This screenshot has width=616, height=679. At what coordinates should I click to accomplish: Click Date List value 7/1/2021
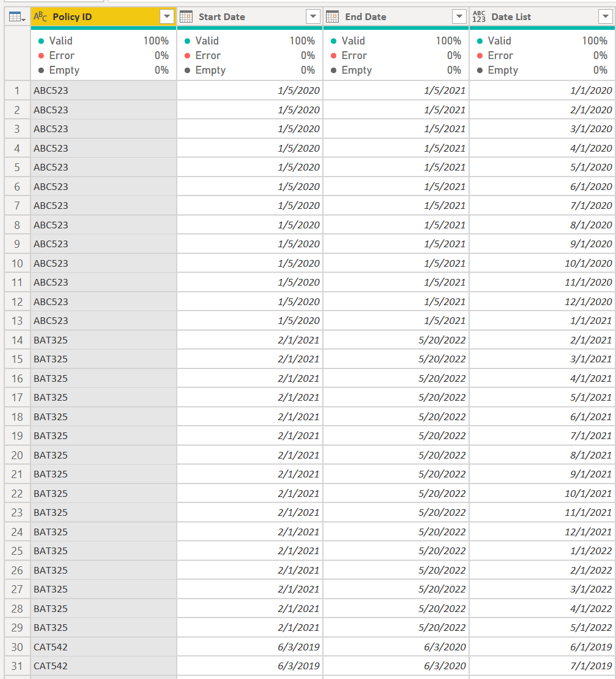point(542,436)
